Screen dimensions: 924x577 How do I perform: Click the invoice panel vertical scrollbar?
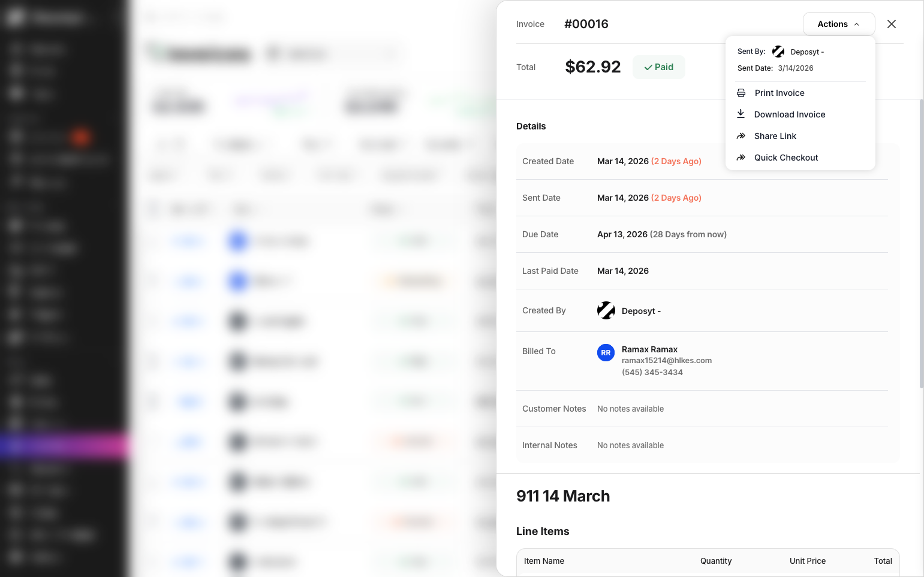(x=922, y=244)
